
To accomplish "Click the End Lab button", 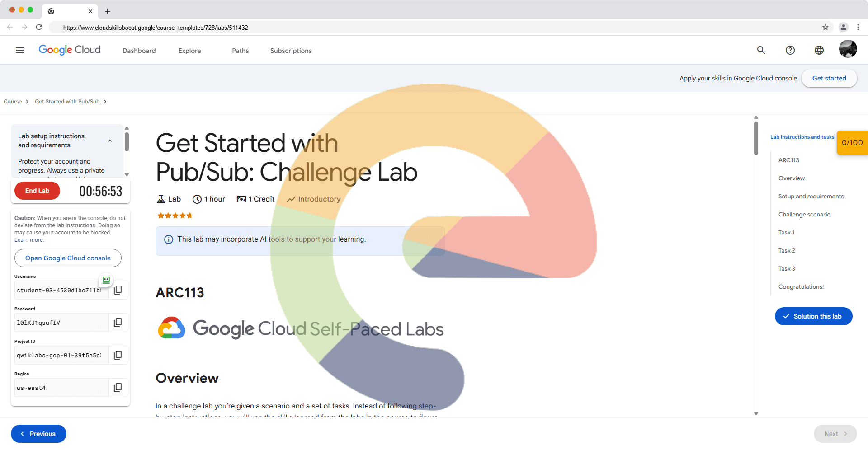I will [37, 191].
